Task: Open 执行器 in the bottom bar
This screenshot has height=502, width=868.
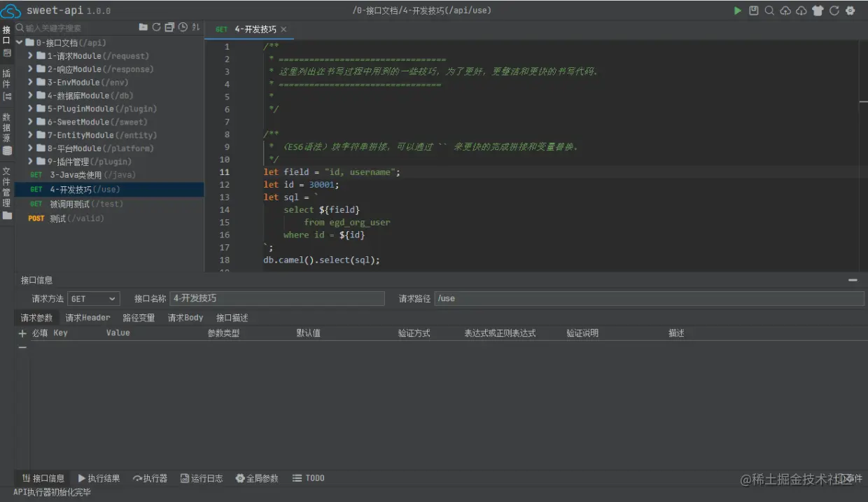Action: (150, 478)
